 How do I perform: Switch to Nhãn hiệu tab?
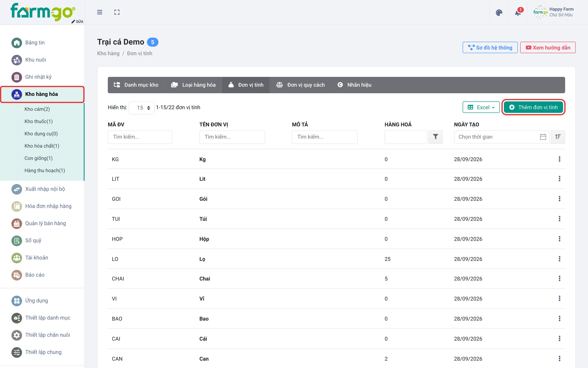(354, 85)
